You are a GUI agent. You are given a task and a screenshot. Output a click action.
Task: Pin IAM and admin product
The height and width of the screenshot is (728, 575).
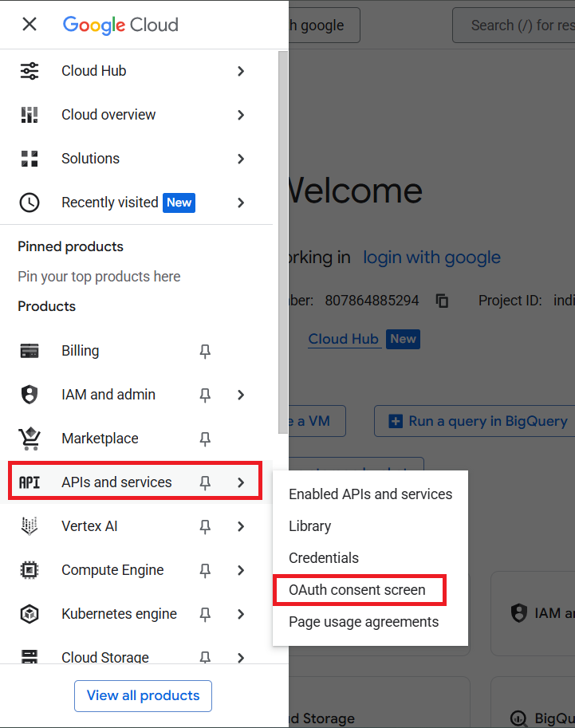tap(205, 395)
